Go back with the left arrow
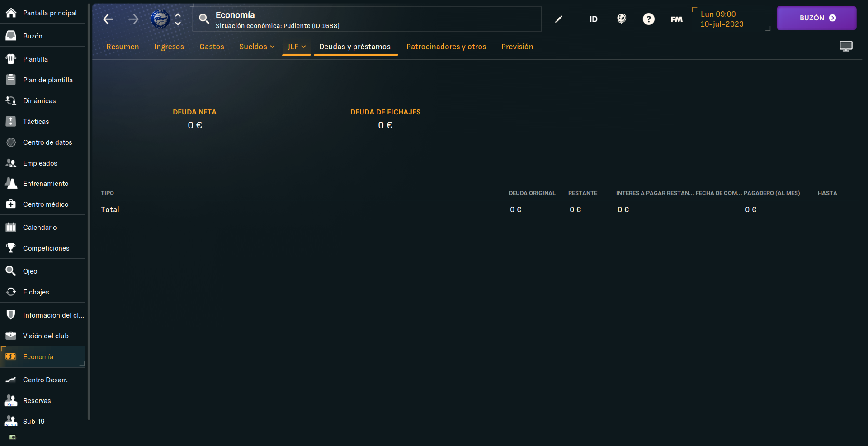Viewport: 868px width, 446px height. (x=108, y=19)
